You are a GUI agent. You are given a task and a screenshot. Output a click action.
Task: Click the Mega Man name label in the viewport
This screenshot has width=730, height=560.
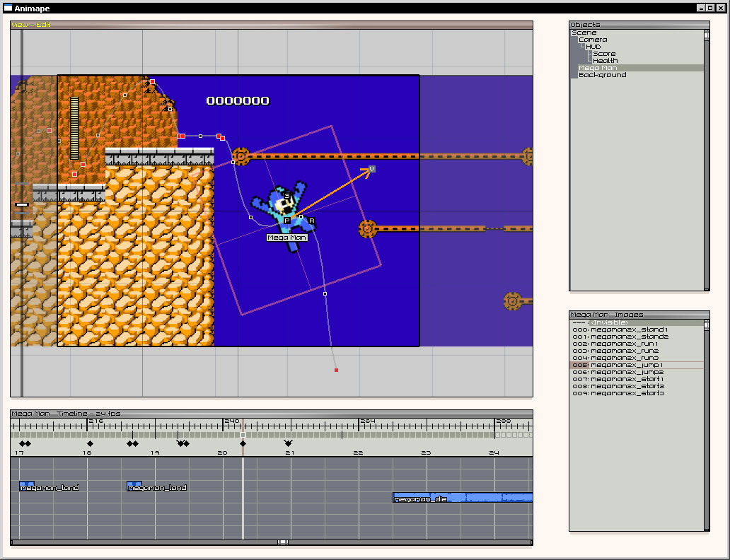tap(286, 238)
